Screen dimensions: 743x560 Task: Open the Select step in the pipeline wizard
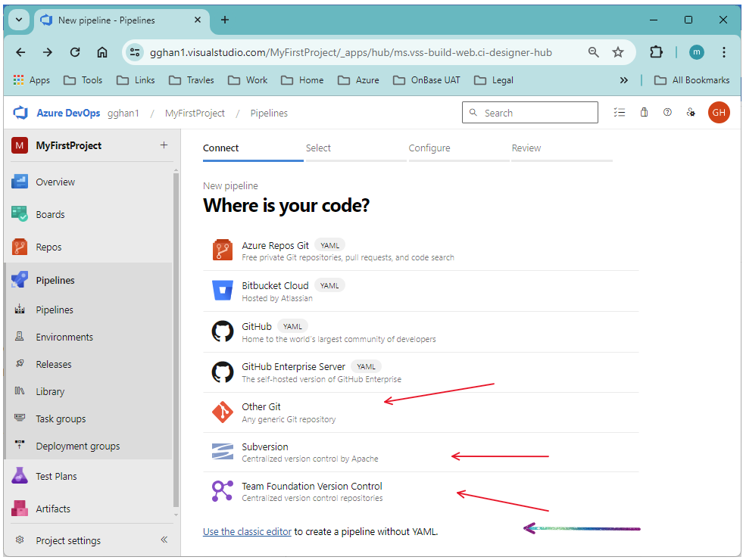[318, 148]
